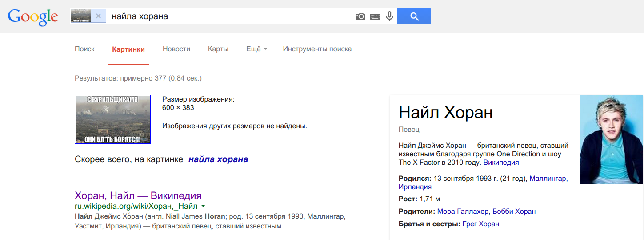
Task: Click the 'Результатов: примерно 377' stats text
Action: (x=138, y=78)
